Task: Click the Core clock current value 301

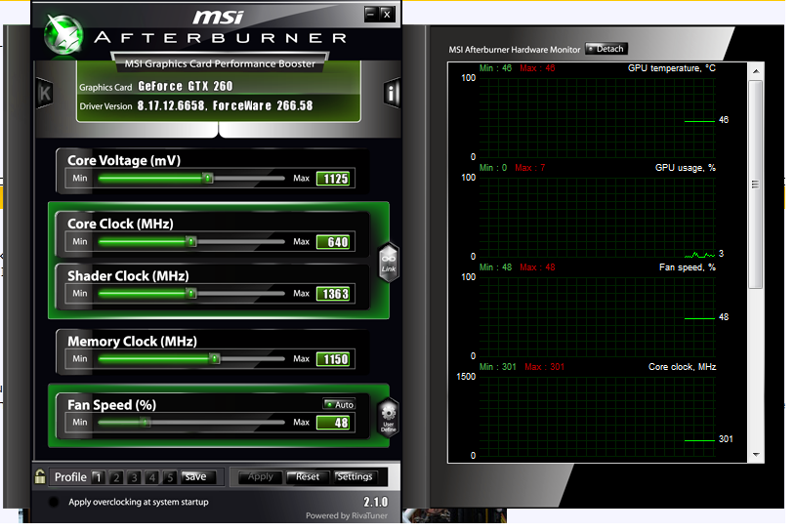Action: point(726,439)
